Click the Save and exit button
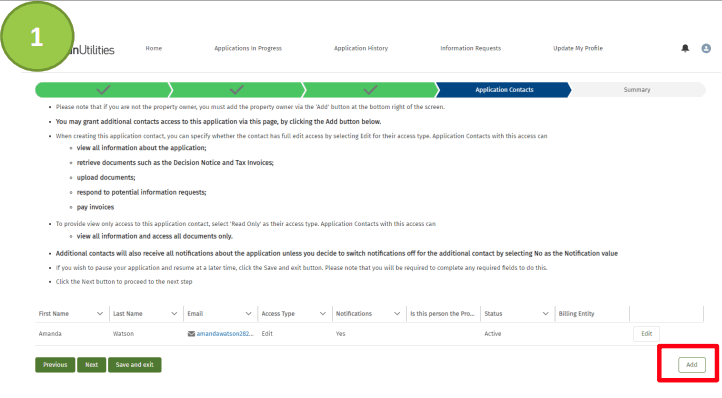 pyautogui.click(x=134, y=365)
